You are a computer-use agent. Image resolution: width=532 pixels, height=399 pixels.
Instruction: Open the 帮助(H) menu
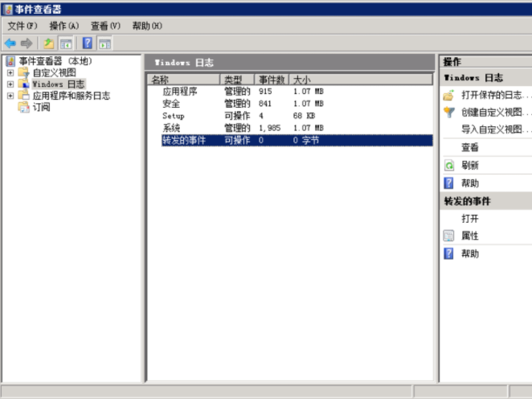tap(147, 26)
